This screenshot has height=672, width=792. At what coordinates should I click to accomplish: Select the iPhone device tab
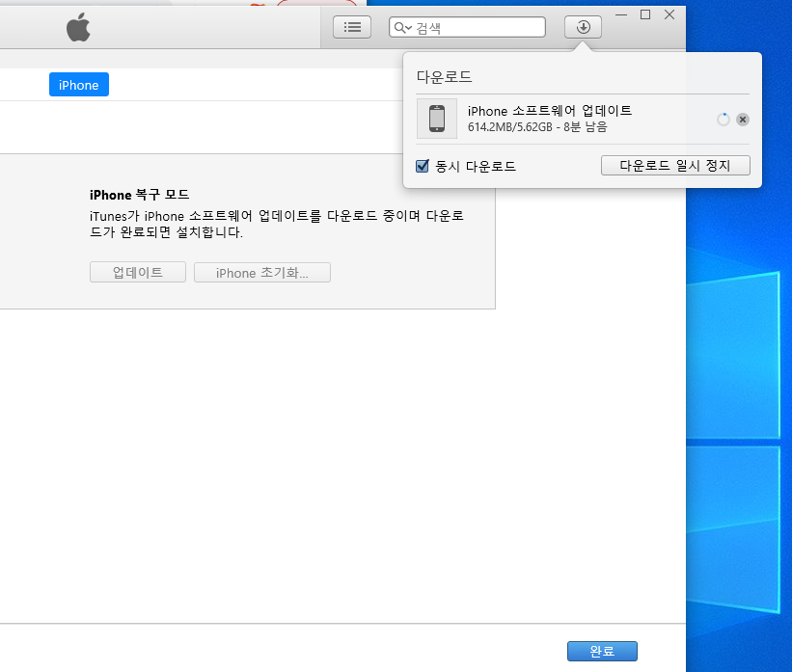(79, 85)
